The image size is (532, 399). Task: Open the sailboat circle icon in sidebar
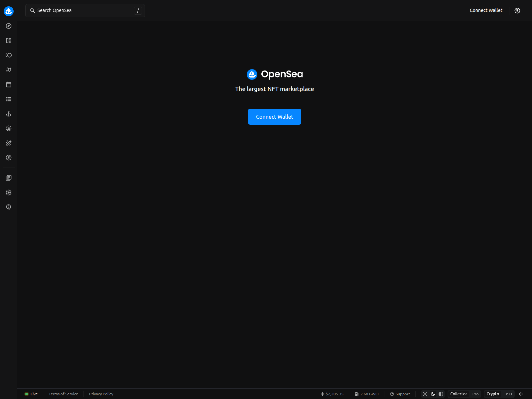9,128
